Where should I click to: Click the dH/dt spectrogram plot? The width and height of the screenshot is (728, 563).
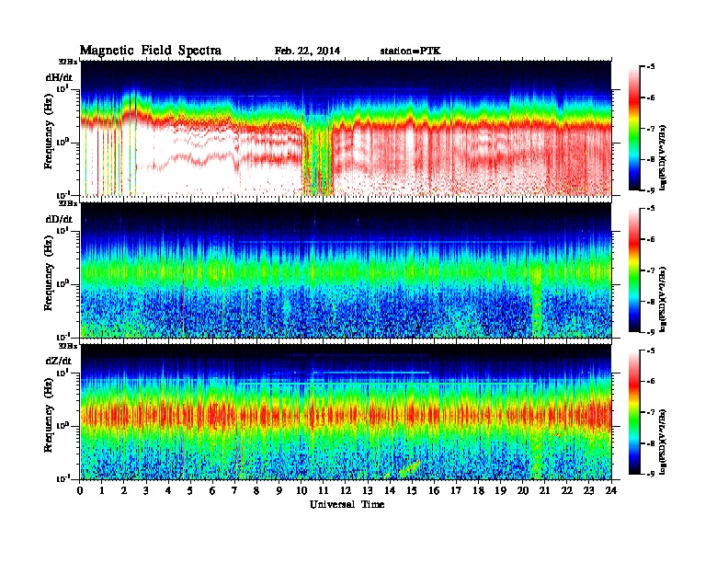[x=346, y=128]
